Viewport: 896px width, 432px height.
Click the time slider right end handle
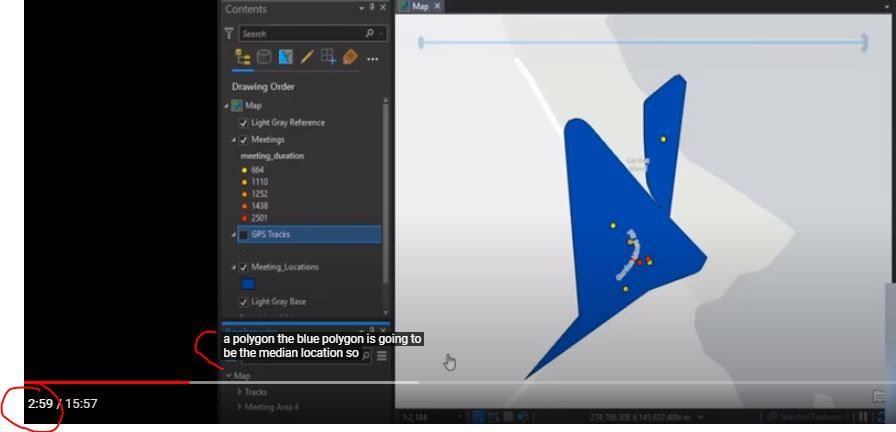point(865,42)
